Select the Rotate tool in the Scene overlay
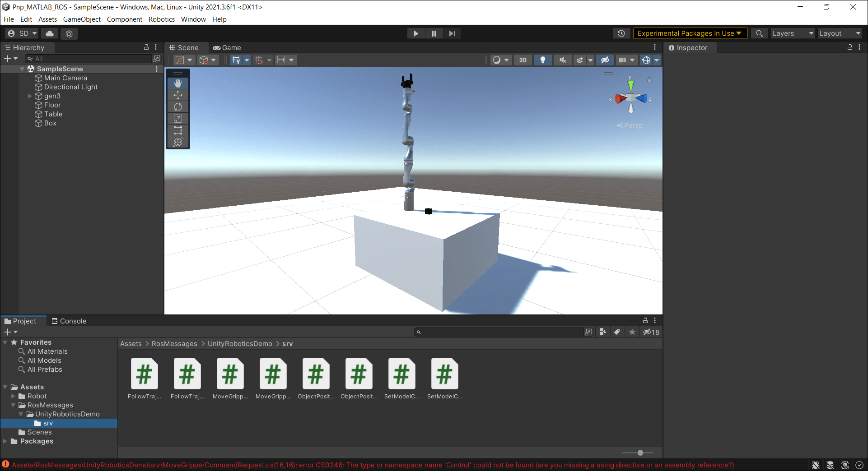Viewport: 868px width, 471px height. coord(177,106)
